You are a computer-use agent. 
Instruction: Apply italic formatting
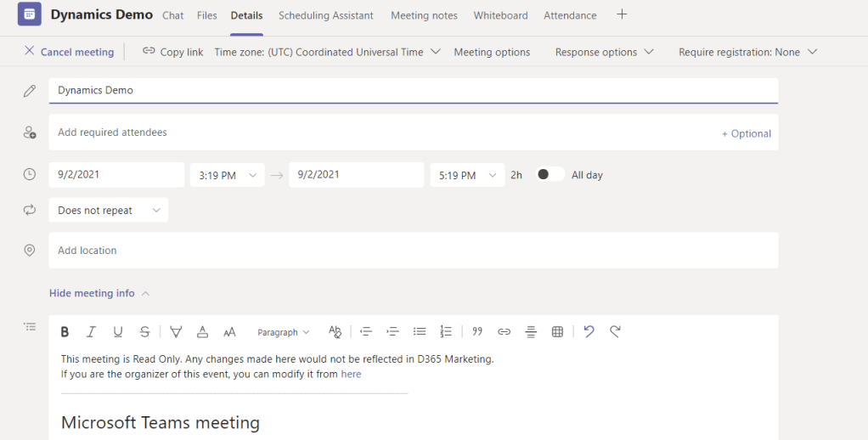91,332
